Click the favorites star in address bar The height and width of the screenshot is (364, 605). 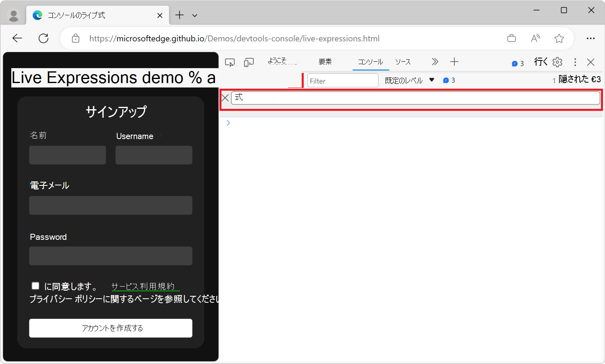tap(559, 38)
